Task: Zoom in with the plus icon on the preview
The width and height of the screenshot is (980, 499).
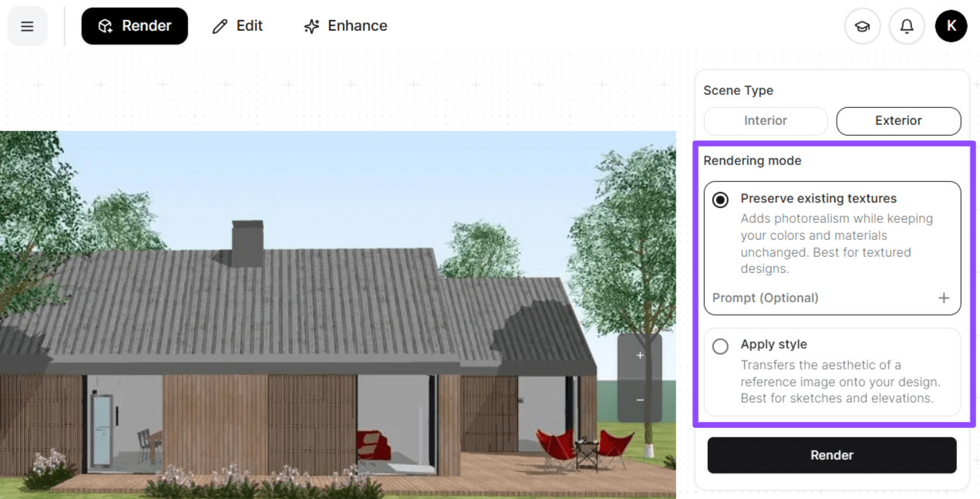Action: [639, 356]
